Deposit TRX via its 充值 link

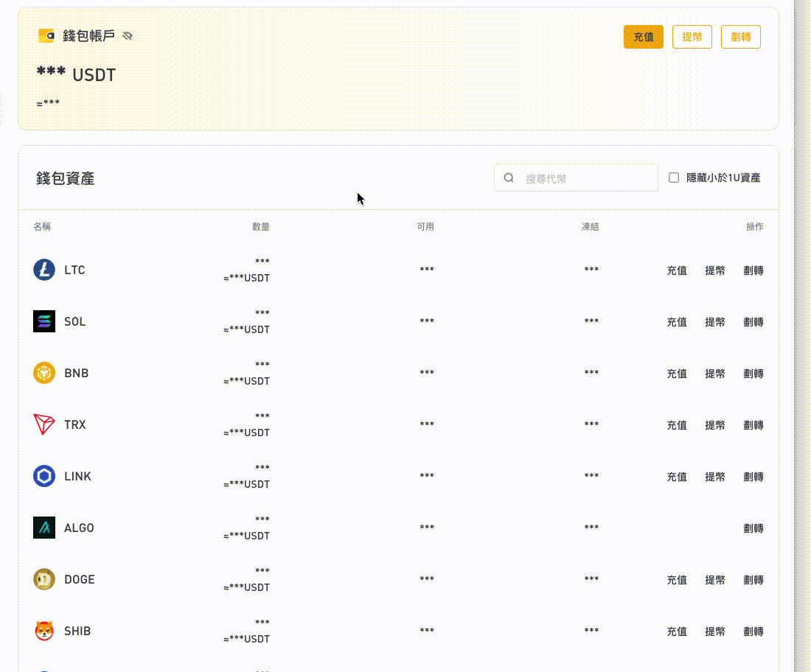[677, 425]
